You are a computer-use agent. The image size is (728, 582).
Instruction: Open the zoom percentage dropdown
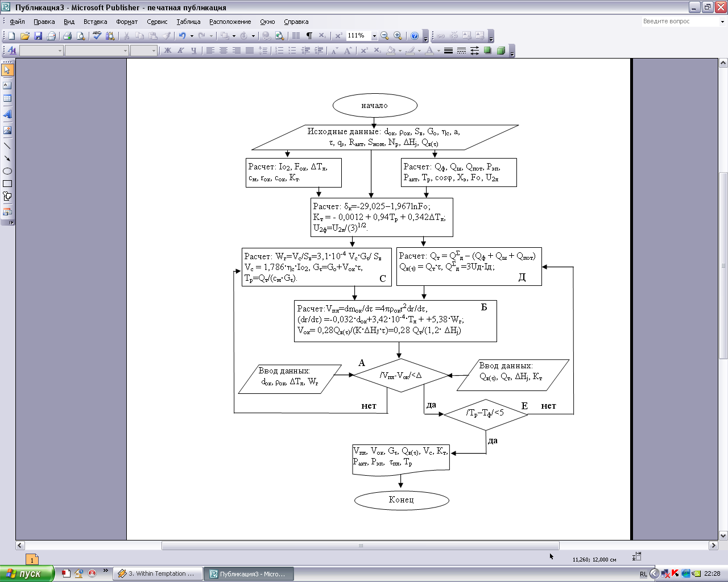point(374,36)
